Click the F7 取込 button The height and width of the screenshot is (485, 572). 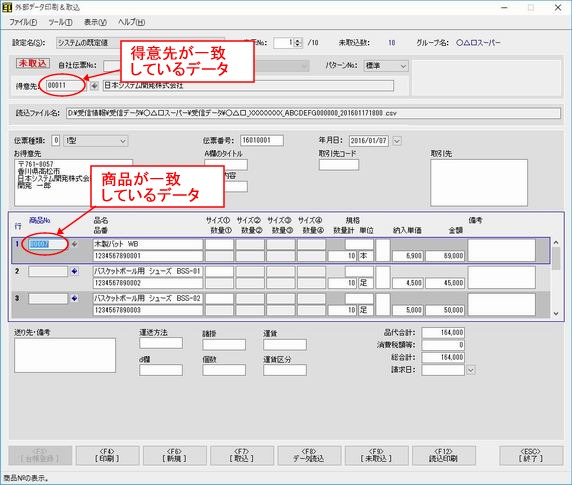tap(242, 455)
